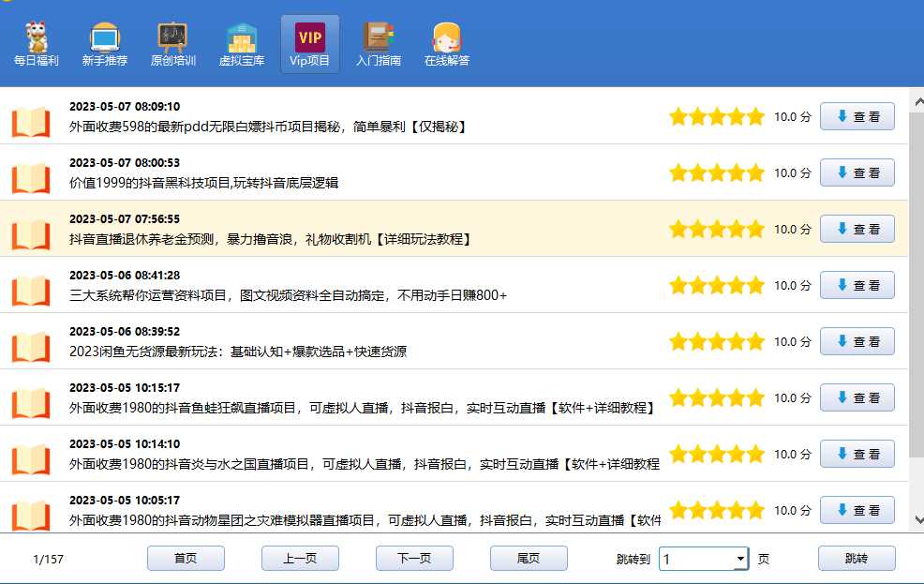Screen dimensions: 924x584
Task: Click star rating of 退休养老金预测 row
Action: coord(717,230)
